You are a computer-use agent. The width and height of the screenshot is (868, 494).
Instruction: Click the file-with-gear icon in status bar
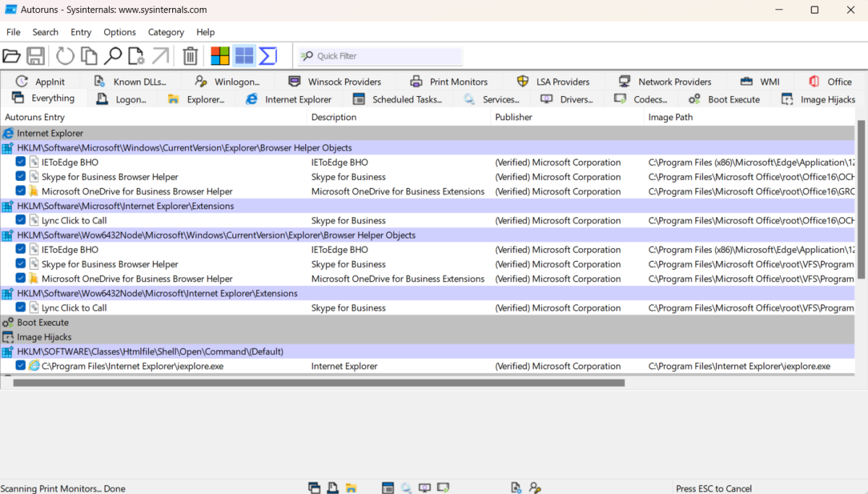(x=516, y=488)
